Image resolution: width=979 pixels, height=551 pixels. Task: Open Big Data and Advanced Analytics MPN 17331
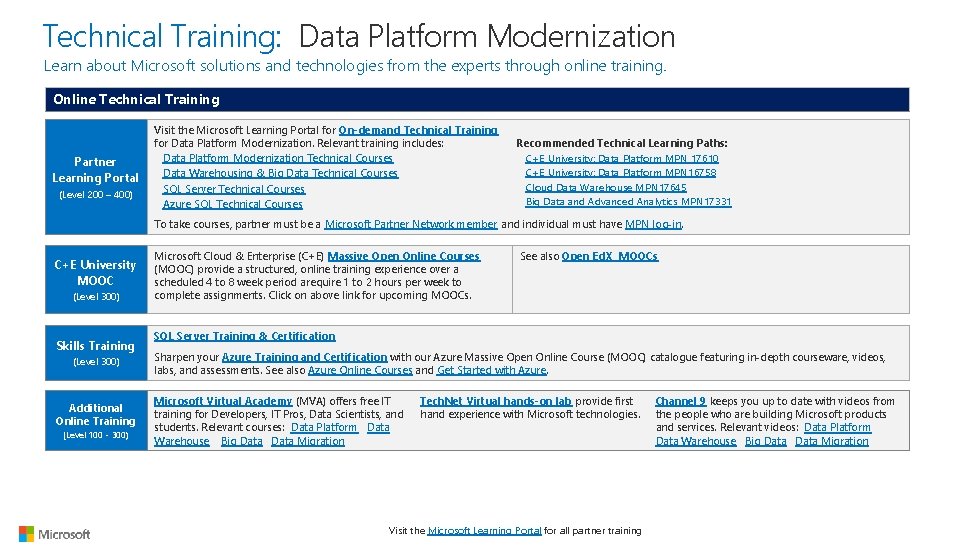click(628, 202)
